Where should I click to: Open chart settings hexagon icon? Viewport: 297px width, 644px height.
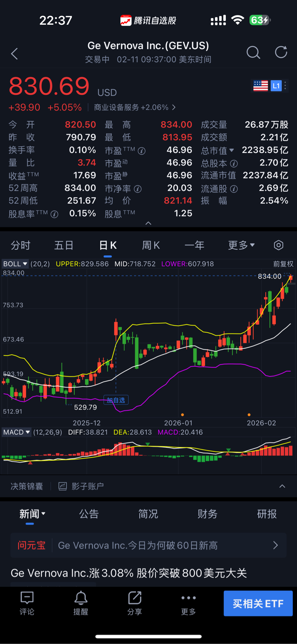[x=278, y=245]
